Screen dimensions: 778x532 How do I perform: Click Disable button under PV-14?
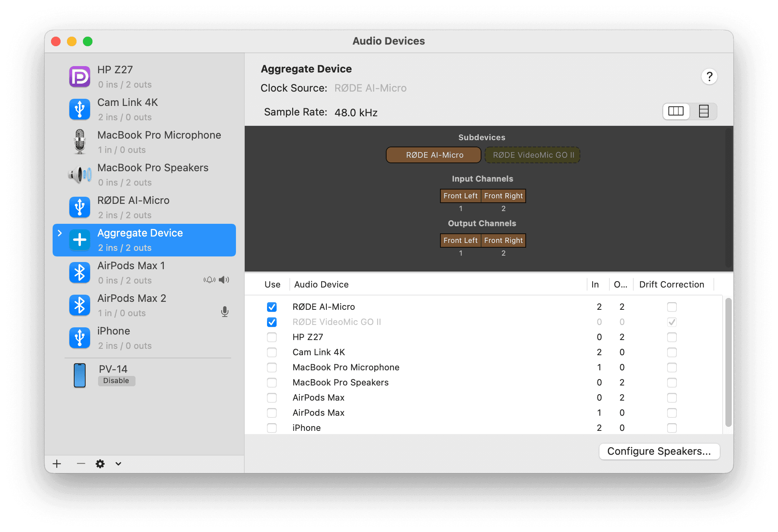click(116, 381)
